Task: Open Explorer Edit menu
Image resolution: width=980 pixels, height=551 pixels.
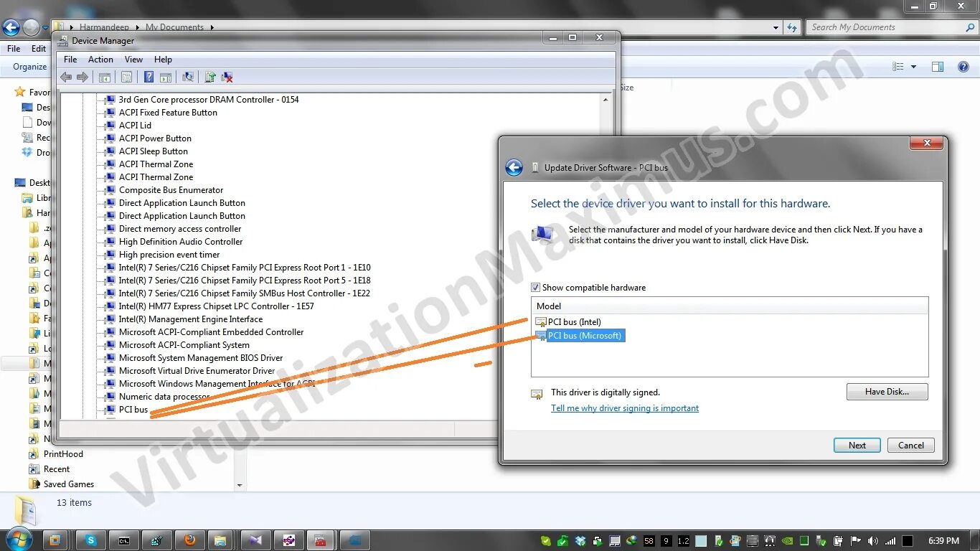Action: coord(39,49)
